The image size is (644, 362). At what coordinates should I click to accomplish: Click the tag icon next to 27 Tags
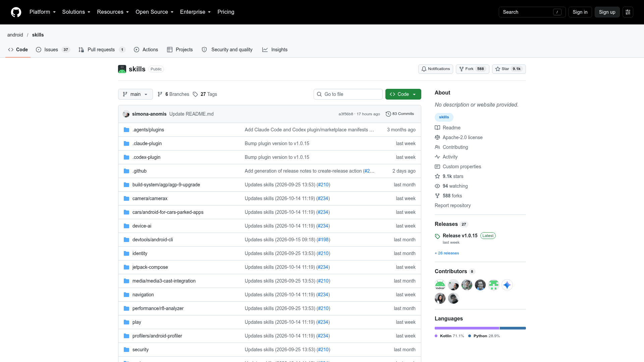point(195,94)
